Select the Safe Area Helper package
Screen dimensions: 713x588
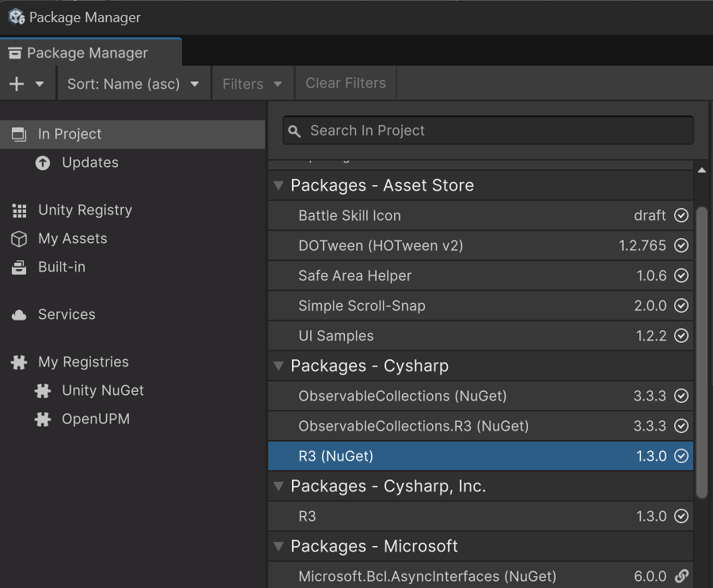click(480, 275)
